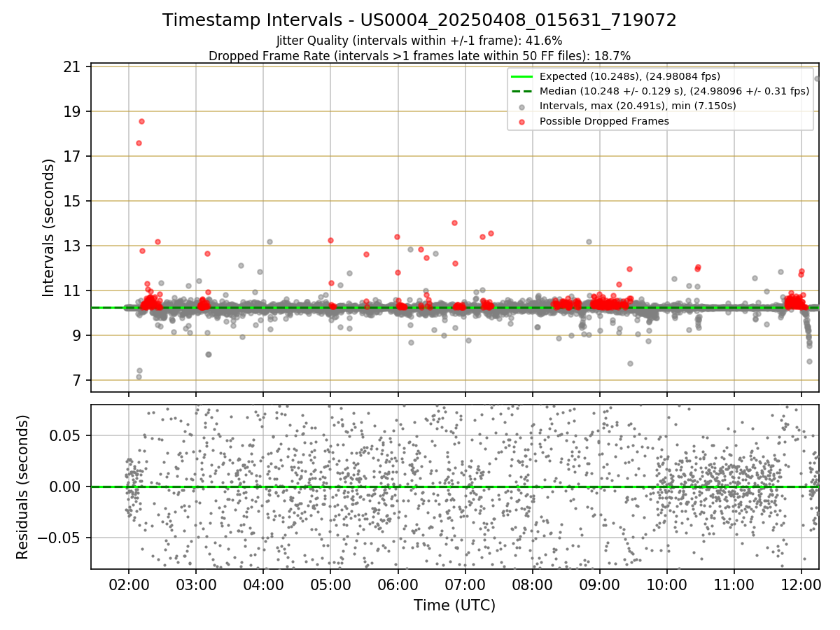The width and height of the screenshot is (840, 630).
Task: Click the red dropped-frame point near 14 seconds before 07:00
Action: [454, 223]
